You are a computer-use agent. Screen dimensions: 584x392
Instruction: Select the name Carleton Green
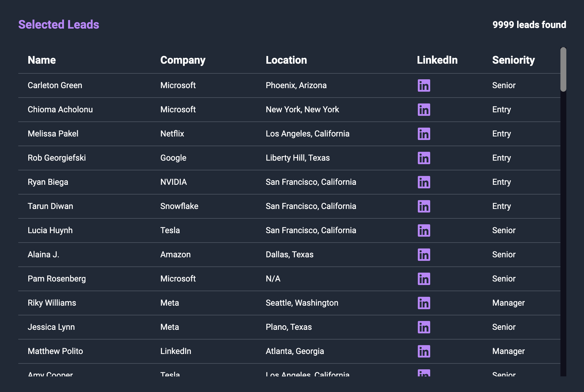tap(55, 85)
